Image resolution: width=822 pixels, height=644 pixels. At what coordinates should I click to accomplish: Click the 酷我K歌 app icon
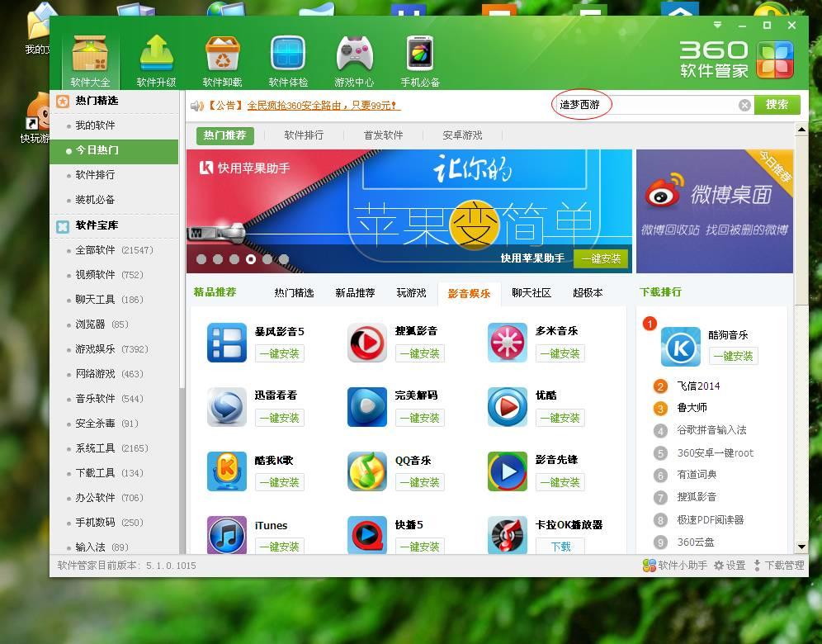(x=226, y=471)
